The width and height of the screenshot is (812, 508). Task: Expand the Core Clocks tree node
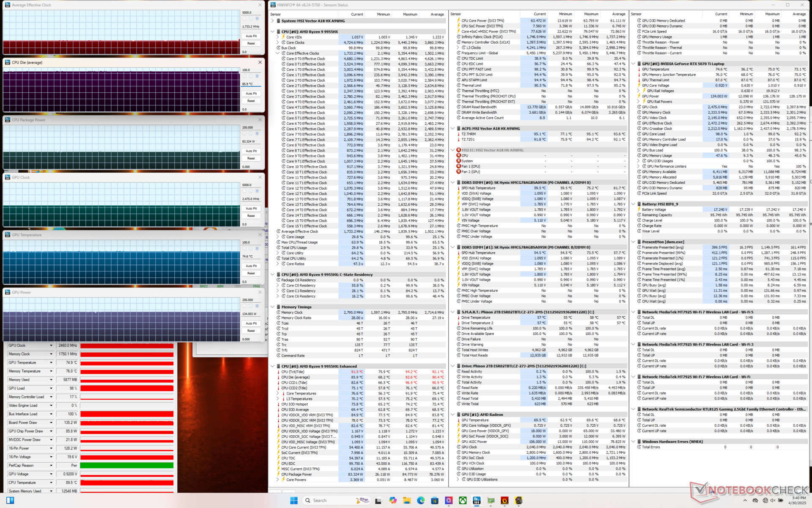278,42
